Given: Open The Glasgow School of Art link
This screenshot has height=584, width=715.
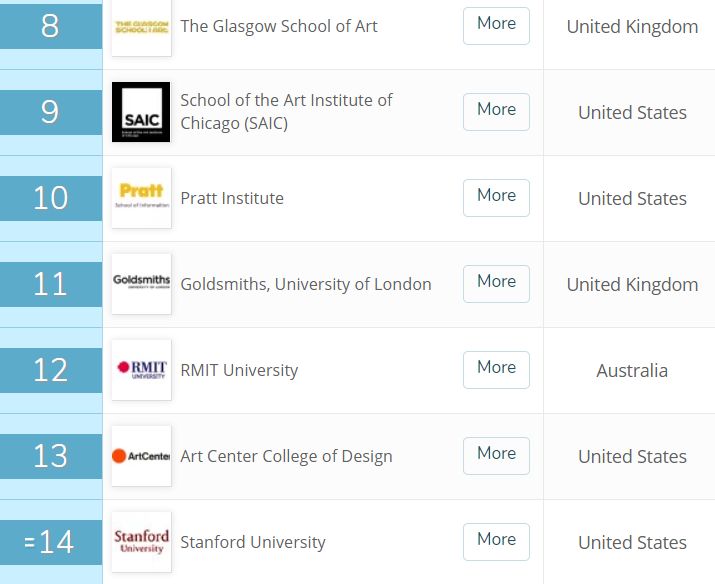Looking at the screenshot, I should point(279,26).
